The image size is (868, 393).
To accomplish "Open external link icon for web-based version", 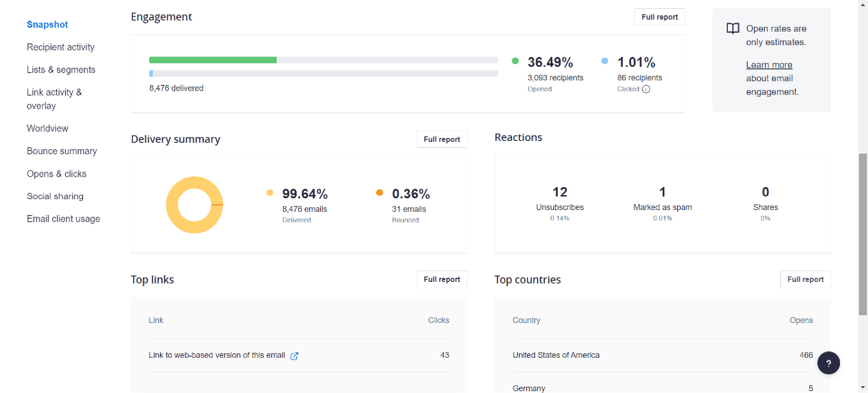I will (x=294, y=356).
